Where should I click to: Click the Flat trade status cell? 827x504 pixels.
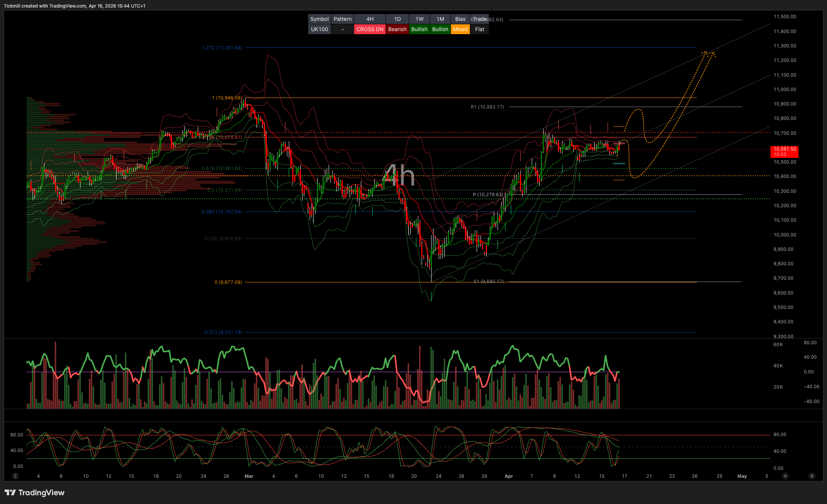click(x=480, y=29)
